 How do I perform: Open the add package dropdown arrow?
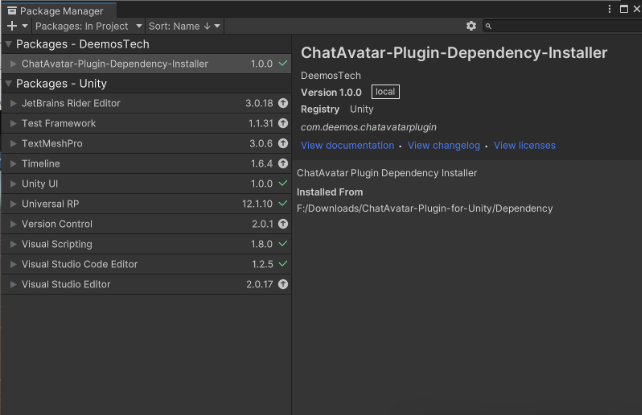[25, 26]
